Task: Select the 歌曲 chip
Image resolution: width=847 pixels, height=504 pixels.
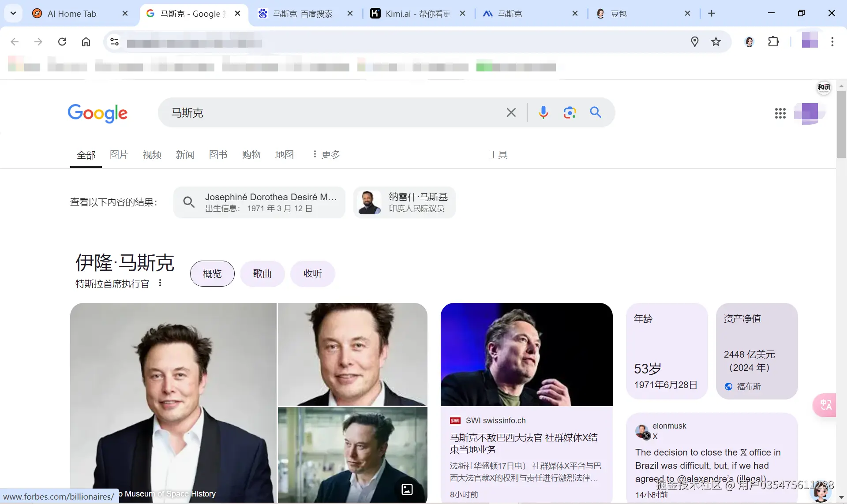Action: pos(262,274)
